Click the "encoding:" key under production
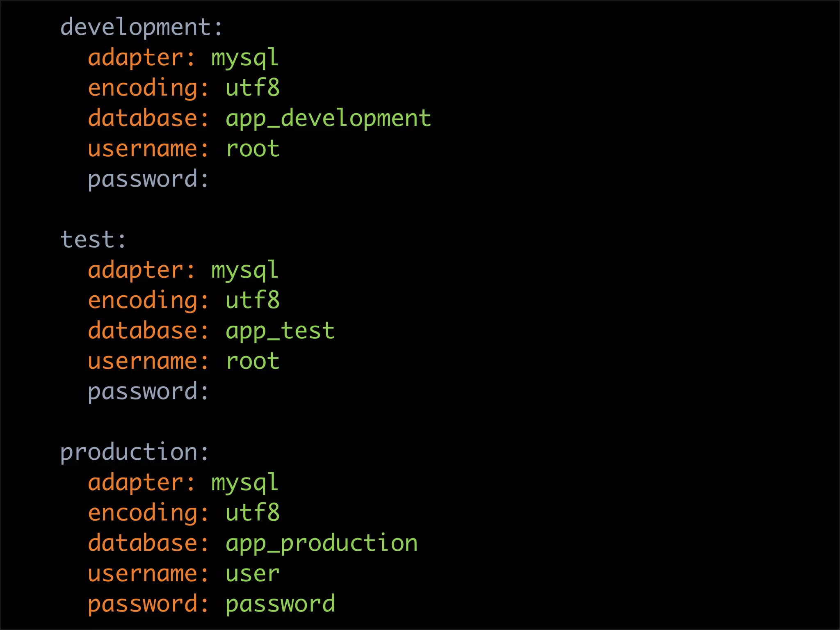 tap(148, 514)
